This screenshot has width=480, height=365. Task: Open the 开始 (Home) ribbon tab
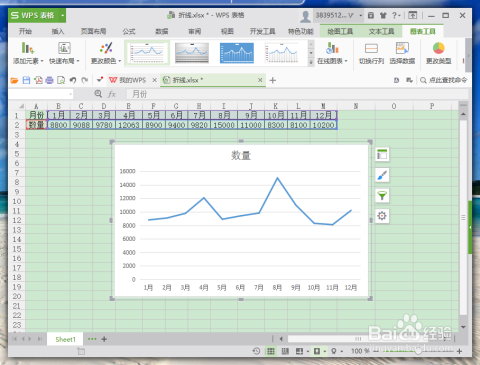click(x=25, y=31)
